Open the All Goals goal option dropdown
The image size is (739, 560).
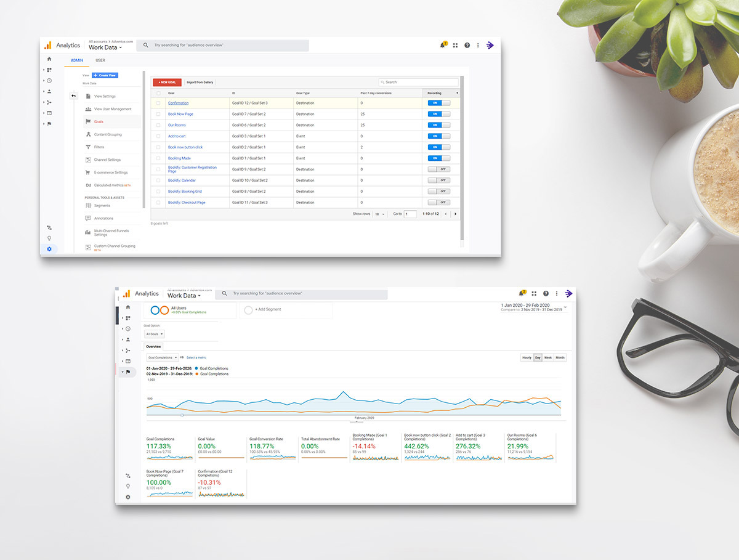click(153, 333)
